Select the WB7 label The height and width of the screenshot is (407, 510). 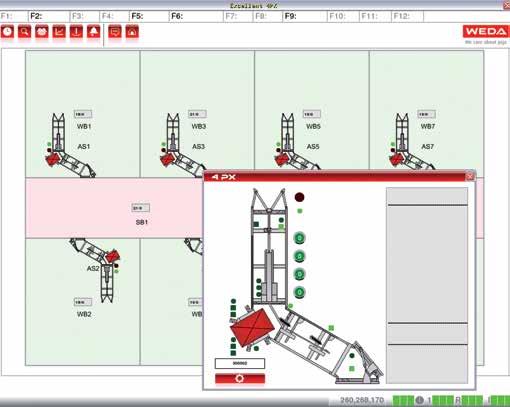click(x=428, y=127)
